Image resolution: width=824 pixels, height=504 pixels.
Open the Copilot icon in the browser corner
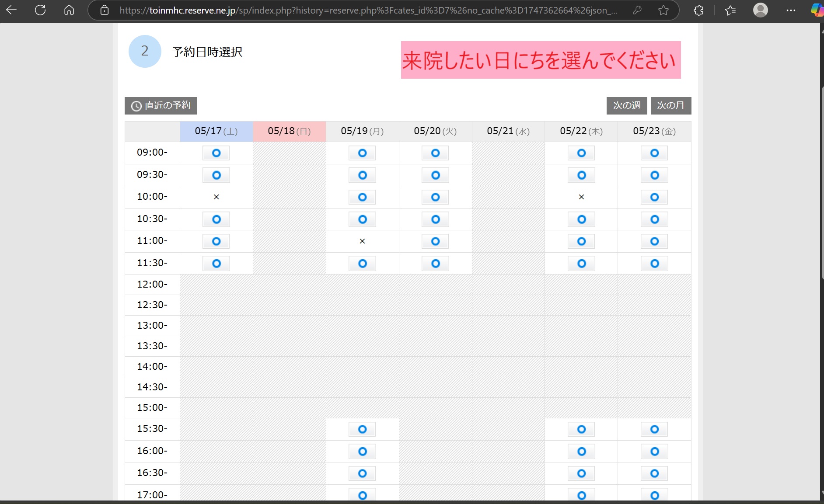[x=816, y=10]
